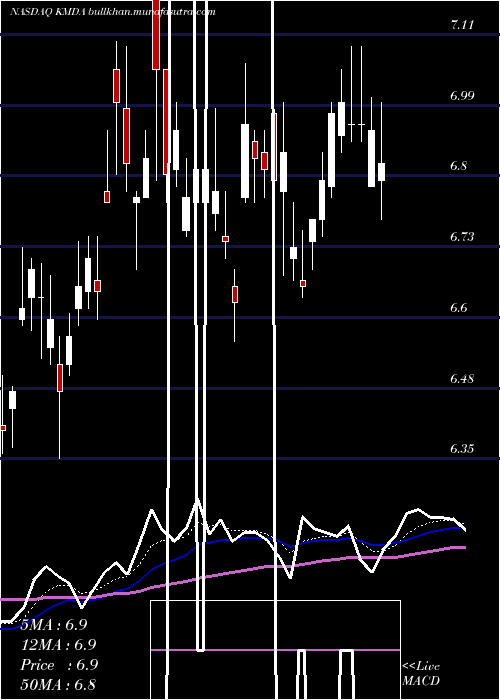Select the 7.11 price axis label
The width and height of the screenshot is (500, 700).
(x=462, y=25)
